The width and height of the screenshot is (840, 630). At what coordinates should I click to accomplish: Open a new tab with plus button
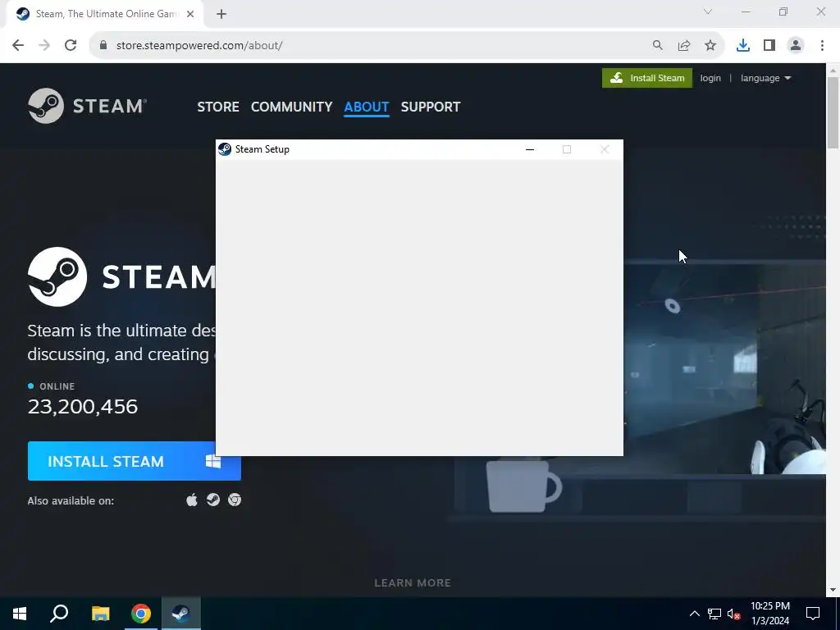pos(221,14)
